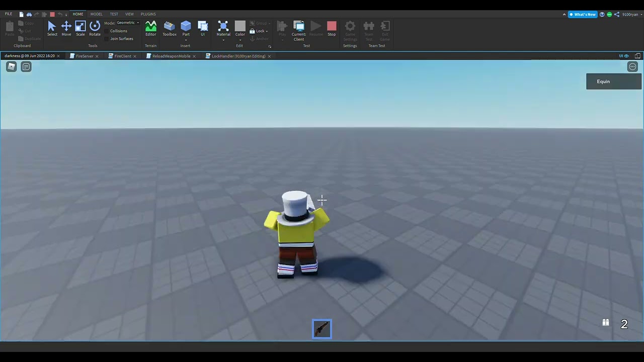Insert a Part with the Part icon
The width and height of the screenshot is (644, 362).
(186, 26)
